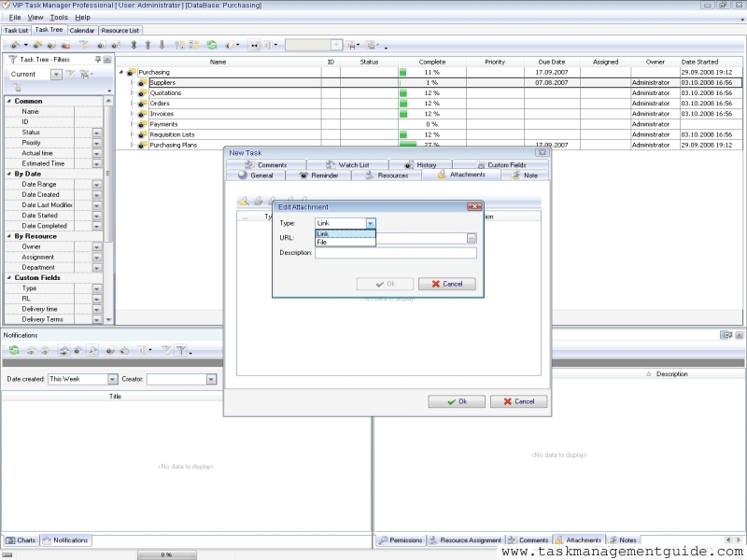Viewport: 747px width, 560px height.
Task: Open the Current filter preset dropdown
Action: coord(56,75)
